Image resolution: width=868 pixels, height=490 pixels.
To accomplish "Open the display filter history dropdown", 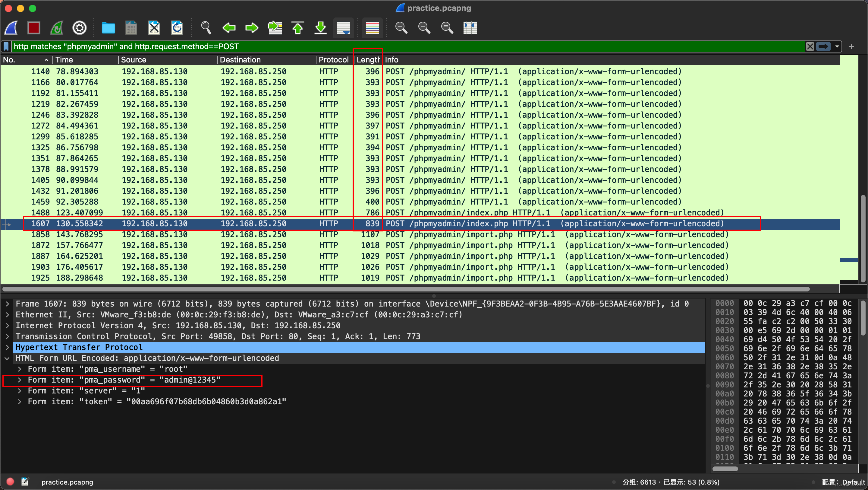I will (837, 46).
